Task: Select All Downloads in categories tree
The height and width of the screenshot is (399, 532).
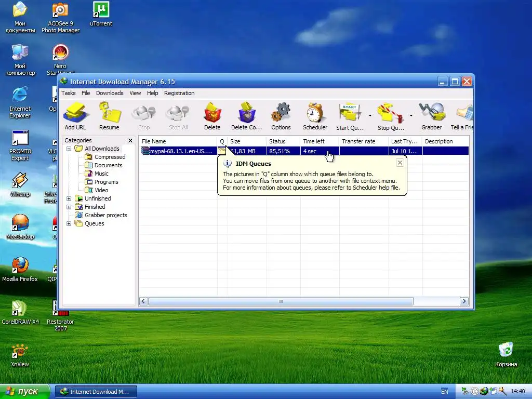Action: coord(97,149)
